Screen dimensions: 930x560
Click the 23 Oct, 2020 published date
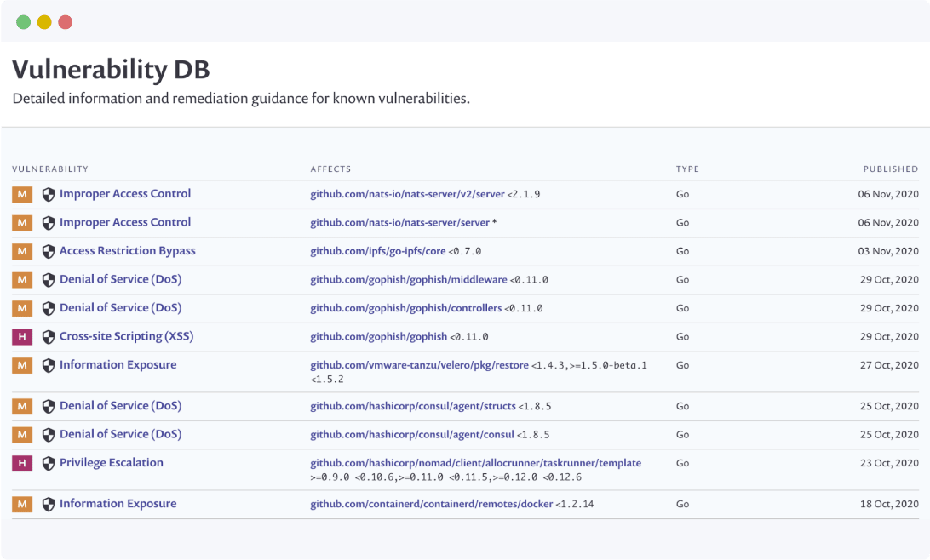tap(890, 463)
